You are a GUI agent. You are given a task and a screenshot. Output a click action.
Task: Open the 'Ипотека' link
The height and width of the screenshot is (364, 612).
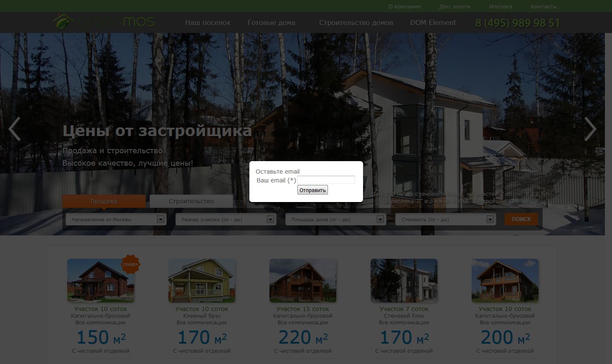tap(500, 6)
